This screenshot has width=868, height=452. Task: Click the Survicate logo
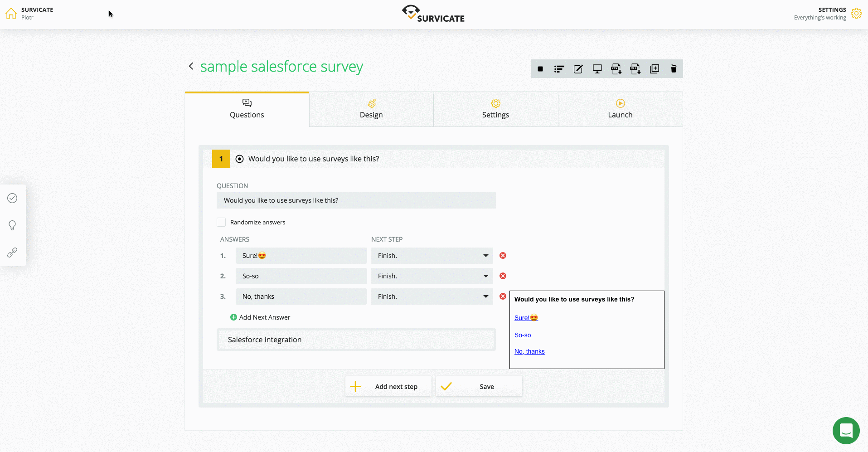[x=433, y=14]
